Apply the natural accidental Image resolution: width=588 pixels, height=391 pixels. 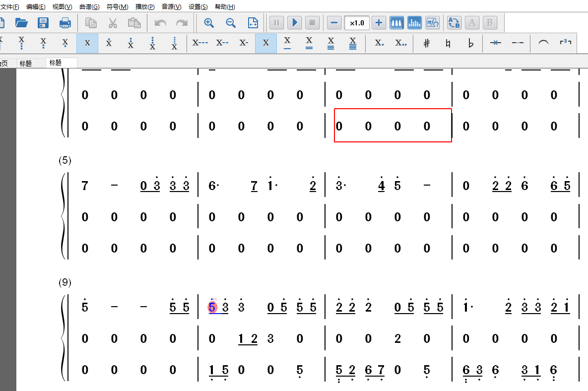click(x=449, y=43)
